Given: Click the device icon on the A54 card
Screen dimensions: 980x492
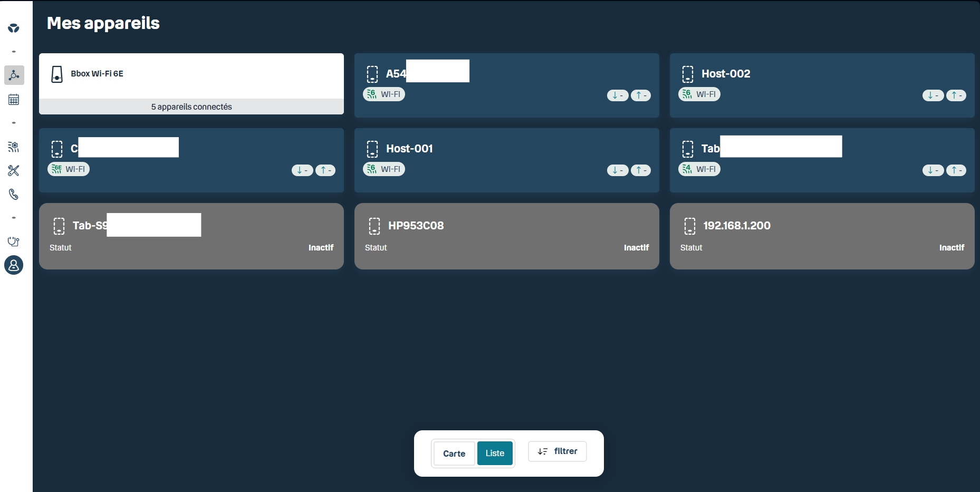Looking at the screenshot, I should [372, 74].
